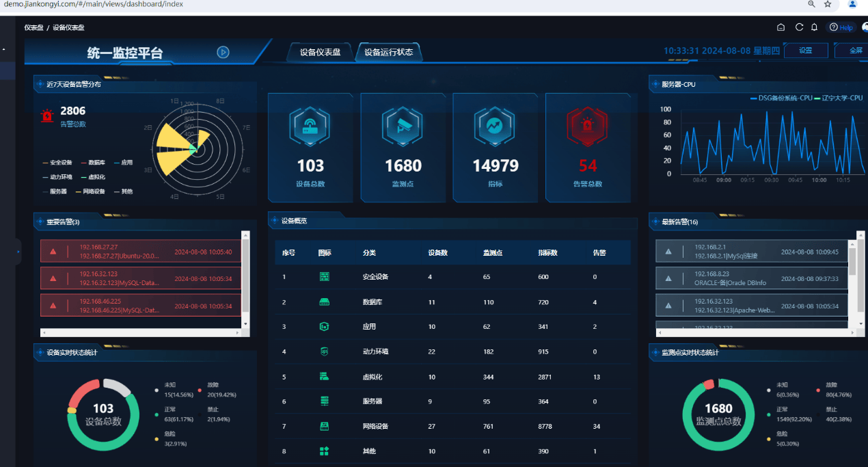Click the browser bookmark star icon
Screen dimensions: 868x467
[828, 4]
